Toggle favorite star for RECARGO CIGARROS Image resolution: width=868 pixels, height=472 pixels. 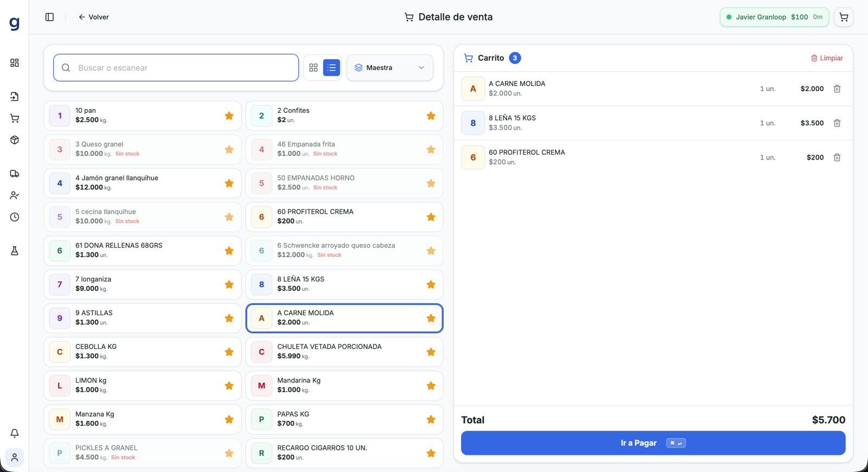coord(431,453)
